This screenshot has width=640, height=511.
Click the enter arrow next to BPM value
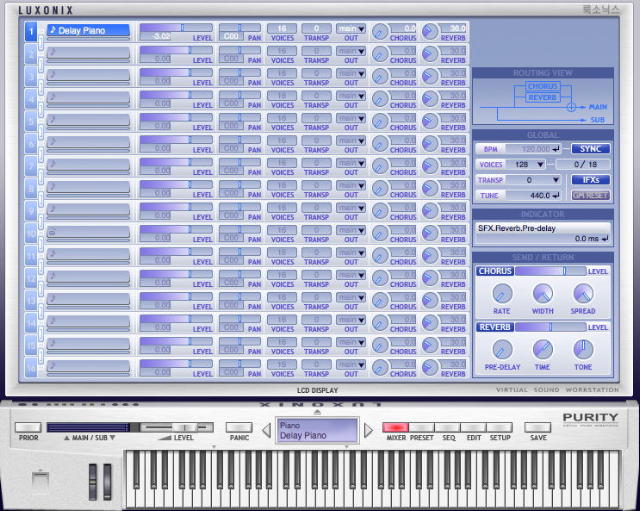tap(556, 149)
